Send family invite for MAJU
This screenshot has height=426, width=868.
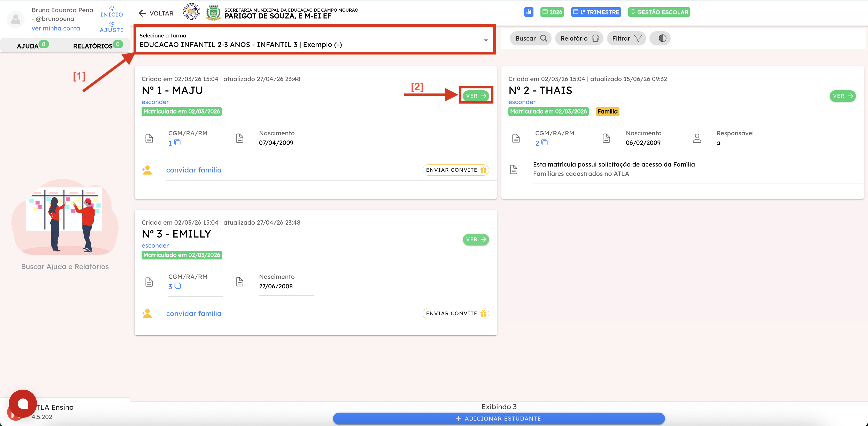click(455, 170)
